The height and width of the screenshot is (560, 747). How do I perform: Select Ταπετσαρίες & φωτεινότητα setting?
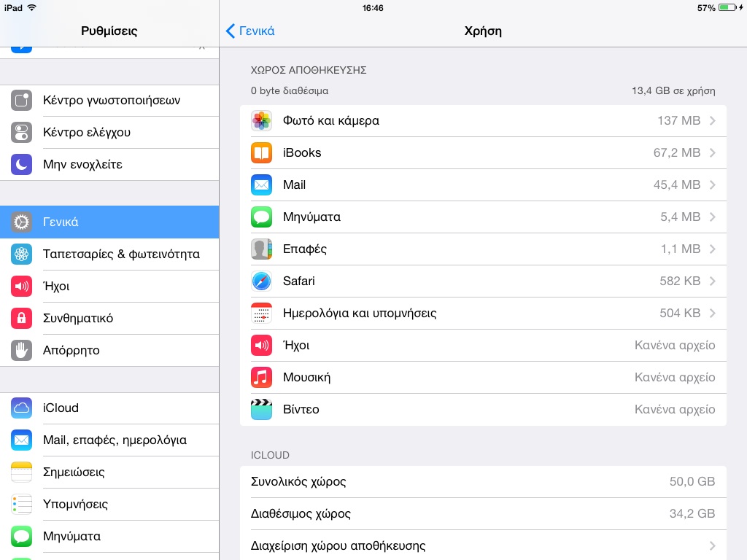109,254
